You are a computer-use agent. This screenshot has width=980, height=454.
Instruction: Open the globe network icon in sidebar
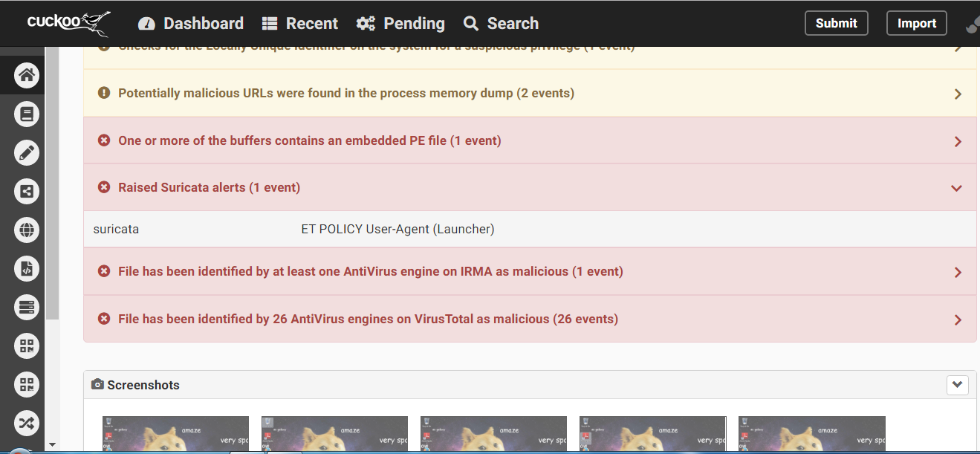(27, 230)
